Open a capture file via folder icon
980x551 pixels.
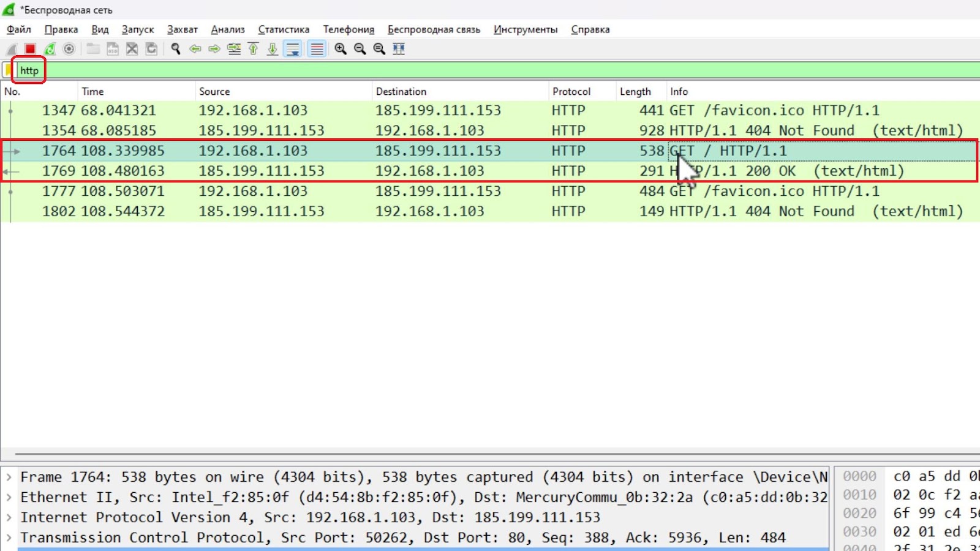click(x=93, y=49)
